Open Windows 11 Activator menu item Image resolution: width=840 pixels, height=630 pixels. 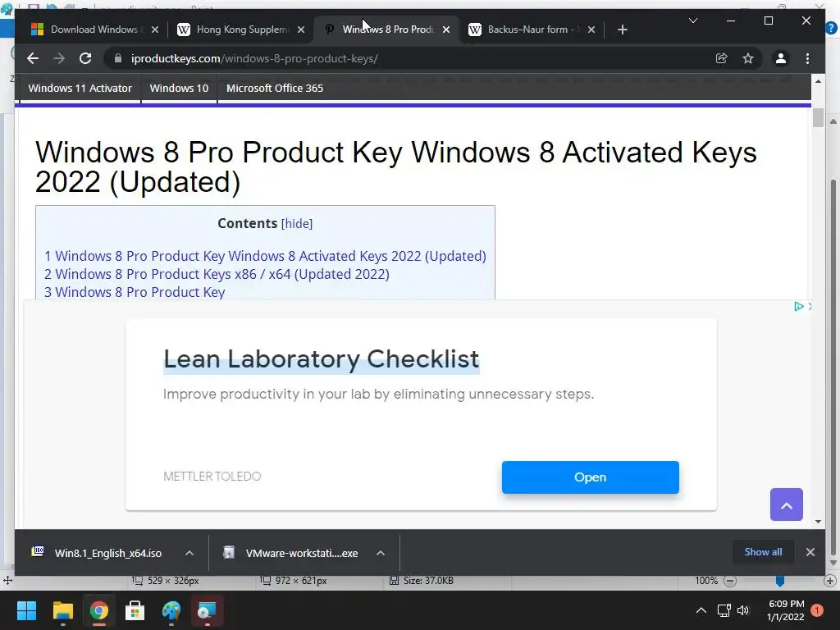coord(80,89)
